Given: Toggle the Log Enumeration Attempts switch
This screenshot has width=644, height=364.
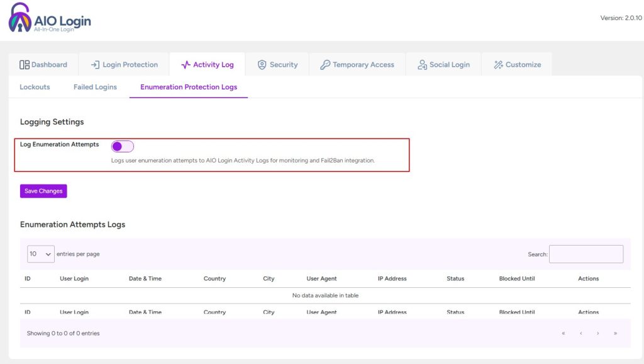Looking at the screenshot, I should pyautogui.click(x=123, y=147).
